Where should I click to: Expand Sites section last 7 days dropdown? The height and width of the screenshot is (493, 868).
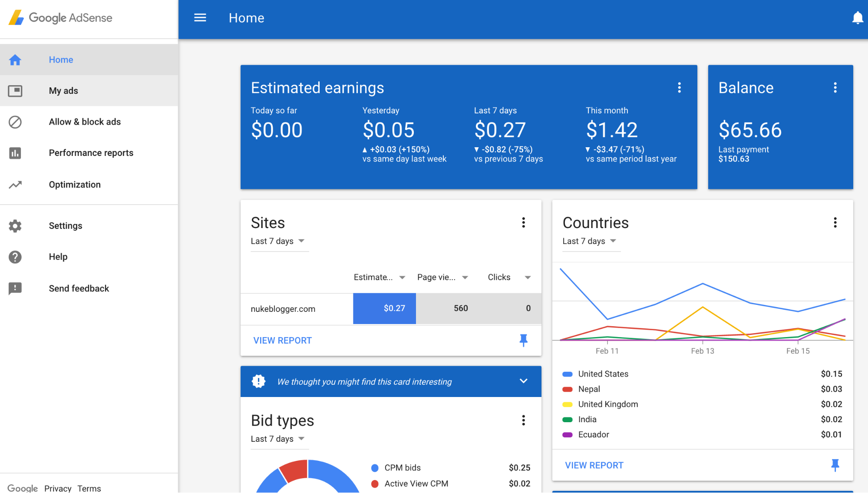tap(278, 242)
